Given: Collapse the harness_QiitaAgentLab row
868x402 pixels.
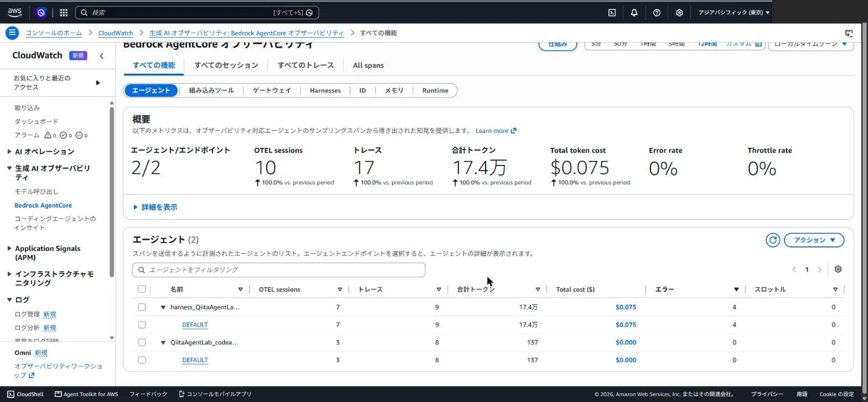Looking at the screenshot, I should pyautogui.click(x=163, y=307).
